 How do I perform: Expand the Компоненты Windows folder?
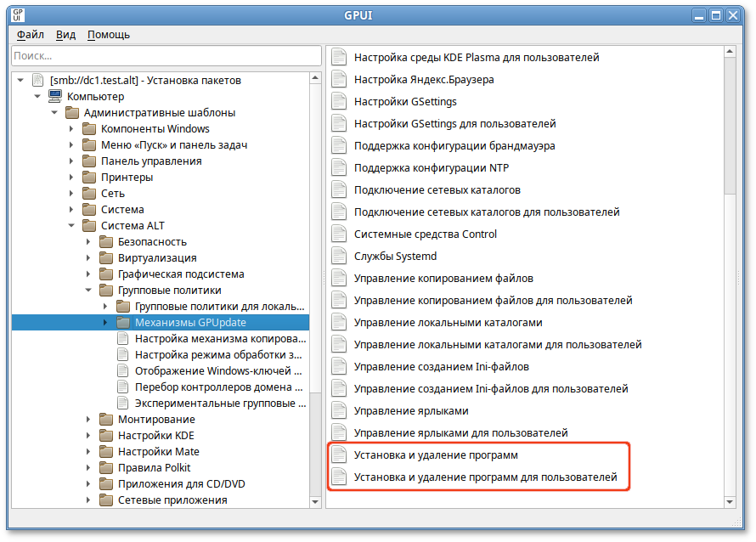pyautogui.click(x=71, y=129)
